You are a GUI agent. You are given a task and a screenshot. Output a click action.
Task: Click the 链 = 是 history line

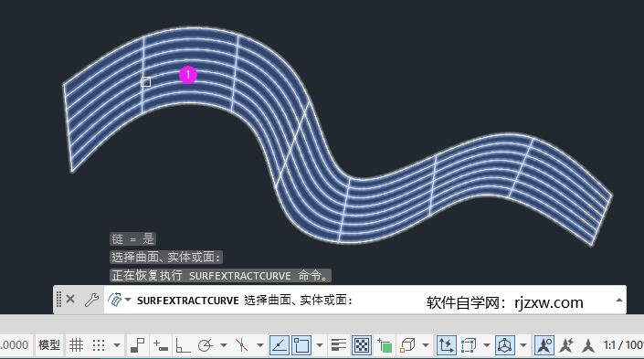[x=132, y=239]
